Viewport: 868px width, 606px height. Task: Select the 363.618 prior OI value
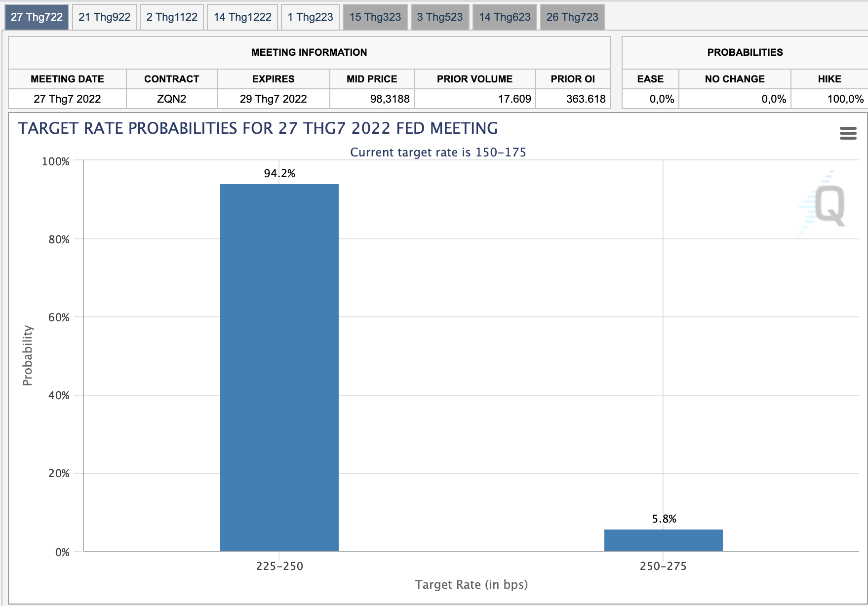pyautogui.click(x=586, y=99)
